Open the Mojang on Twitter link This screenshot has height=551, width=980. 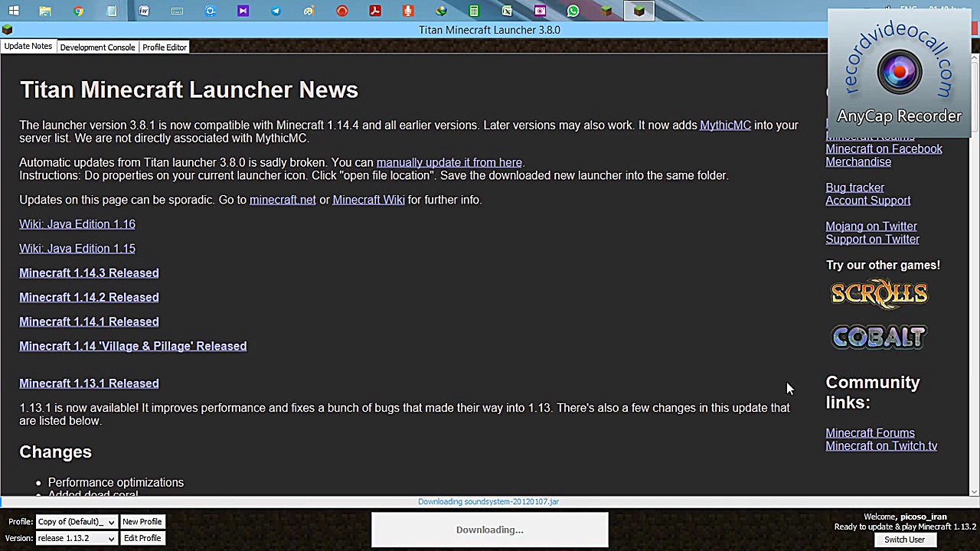(871, 227)
